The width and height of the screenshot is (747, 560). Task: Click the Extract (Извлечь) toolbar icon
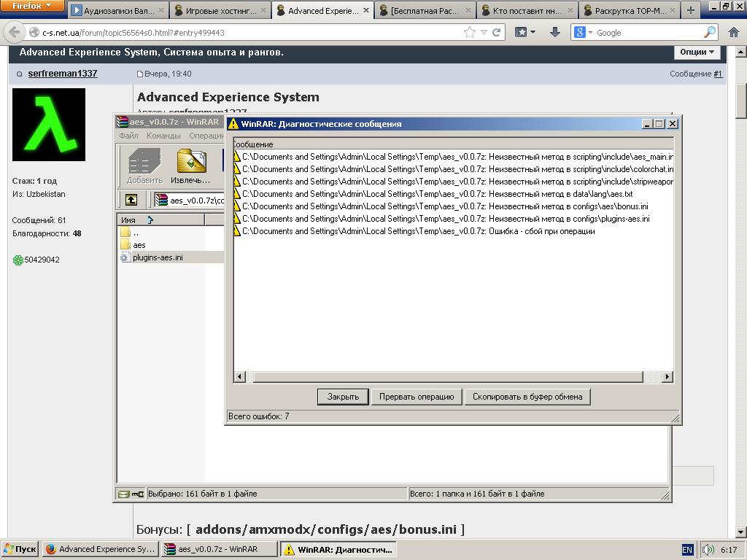pos(190,166)
